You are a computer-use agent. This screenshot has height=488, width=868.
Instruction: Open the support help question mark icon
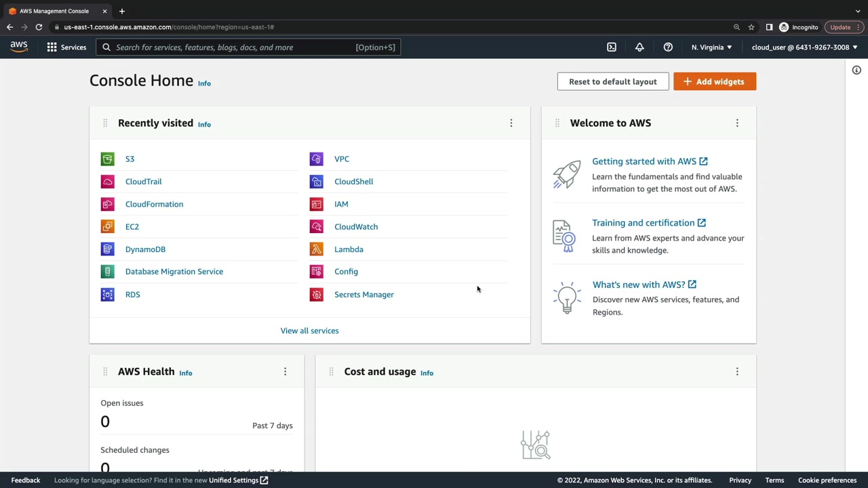tap(668, 47)
